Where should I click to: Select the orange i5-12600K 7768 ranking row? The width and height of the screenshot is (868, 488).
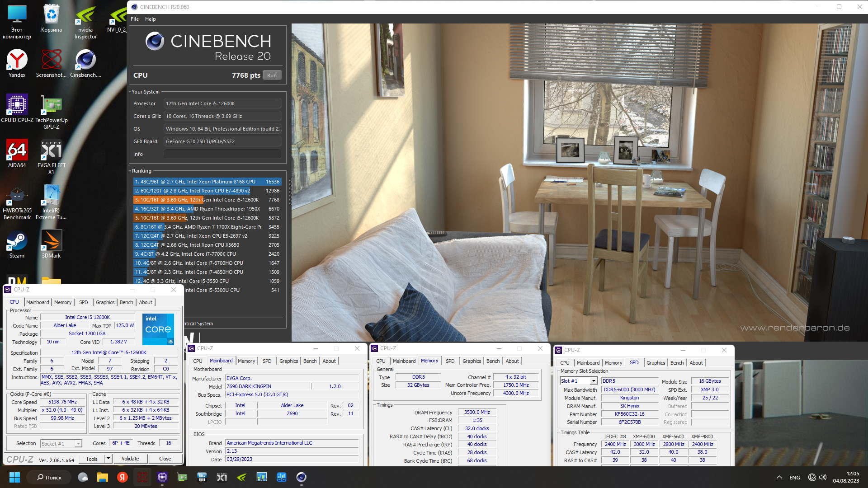207,200
